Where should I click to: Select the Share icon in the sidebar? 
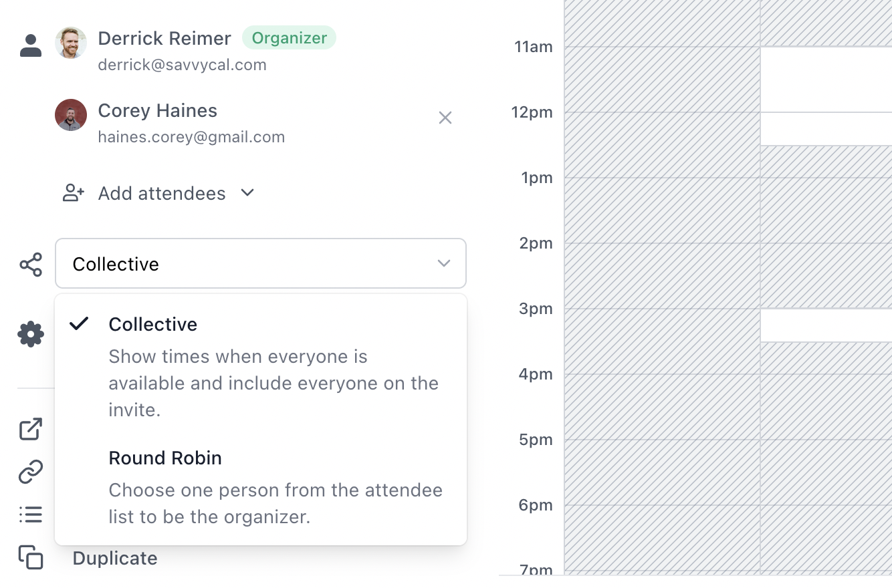click(x=30, y=265)
